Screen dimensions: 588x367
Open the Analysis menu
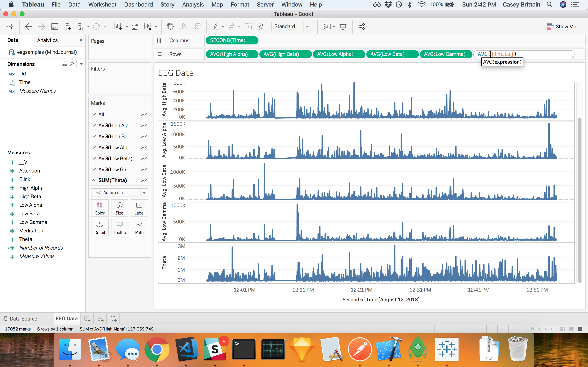coord(193,4)
